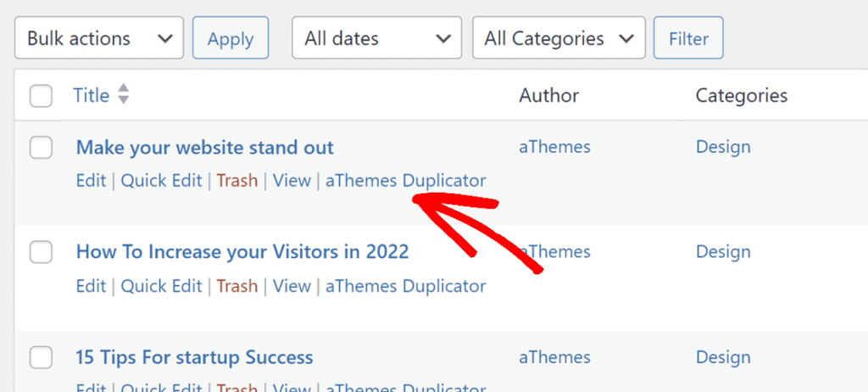Image resolution: width=868 pixels, height=392 pixels.
Task: Tick '15 Tips For startup Success' checkbox
Action: (41, 358)
